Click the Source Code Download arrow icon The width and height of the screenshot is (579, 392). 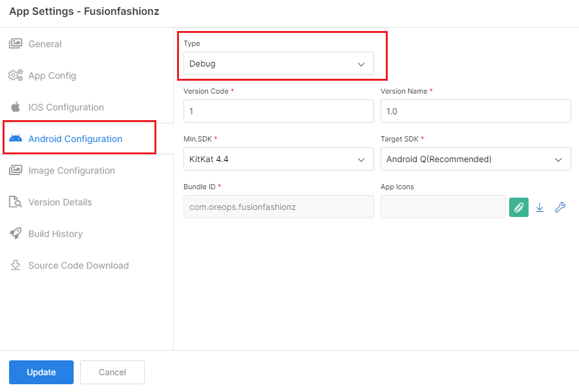click(x=16, y=265)
